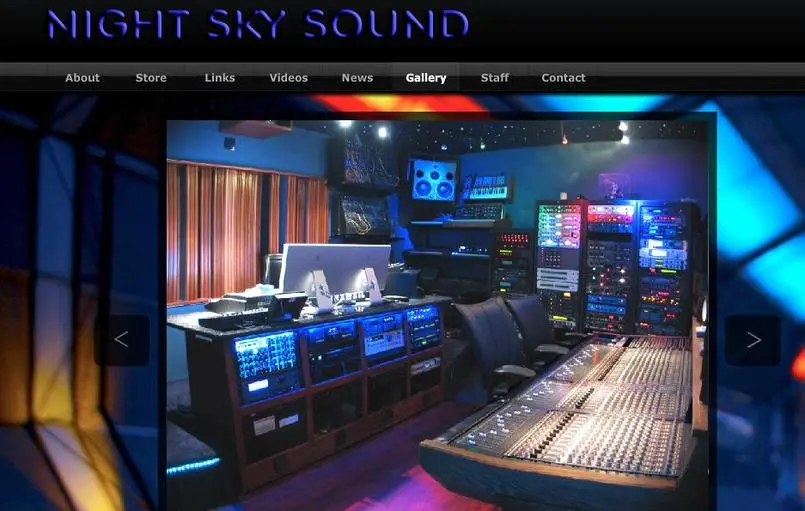Open the News section
This screenshot has width=805, height=511.
pyautogui.click(x=357, y=78)
